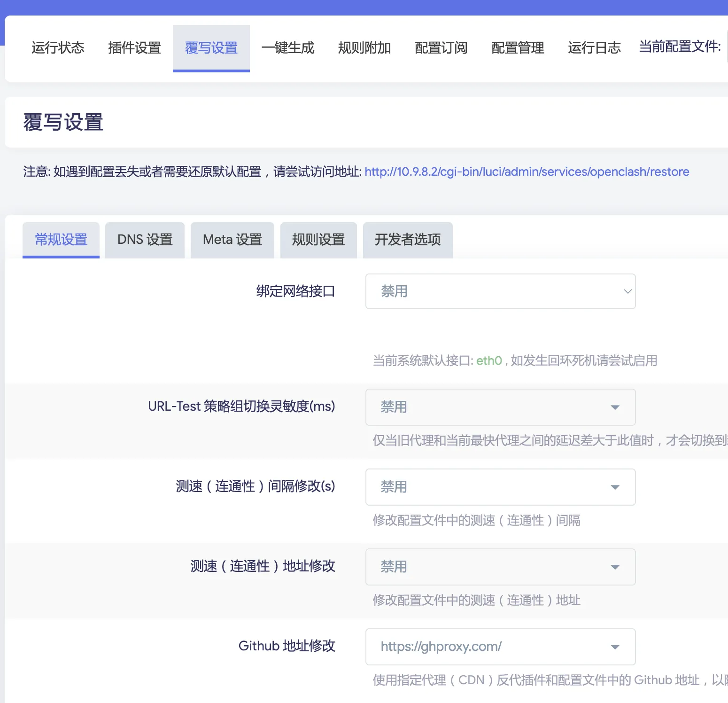
Task: Open the 运行状态 tab
Action: point(58,48)
